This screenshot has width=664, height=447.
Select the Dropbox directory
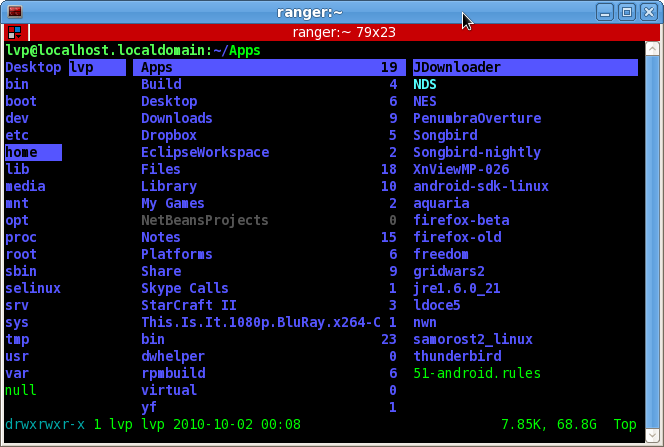tap(168, 135)
